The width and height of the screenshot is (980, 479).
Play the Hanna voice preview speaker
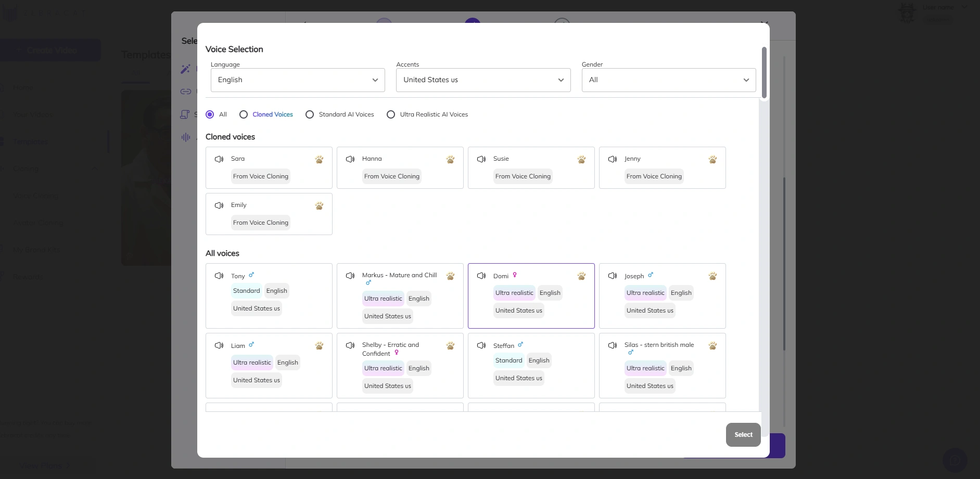[350, 159]
